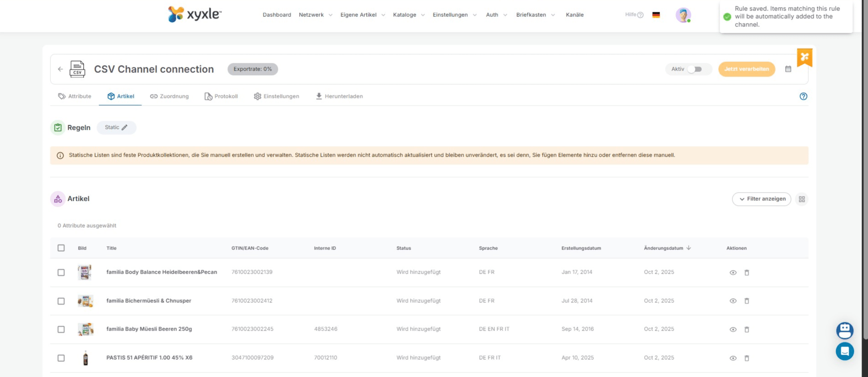Open the calendar schedule icon
This screenshot has width=868, height=377.
pos(788,69)
